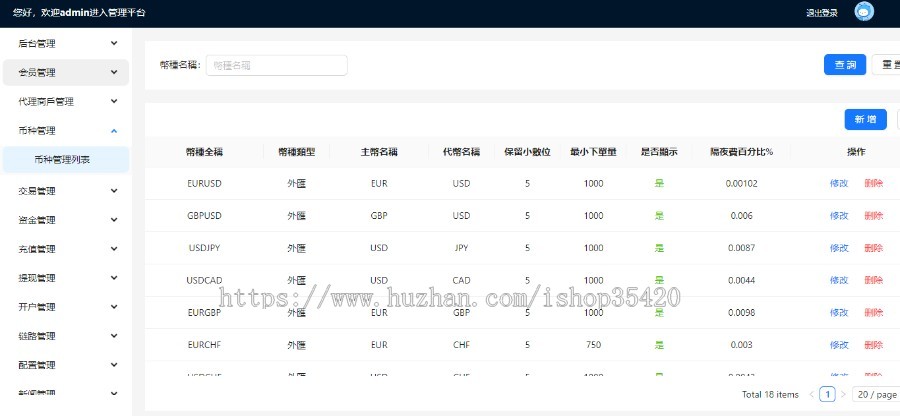Click the 0.0087 overnight fee value
900x416 pixels.
pyautogui.click(x=742, y=248)
